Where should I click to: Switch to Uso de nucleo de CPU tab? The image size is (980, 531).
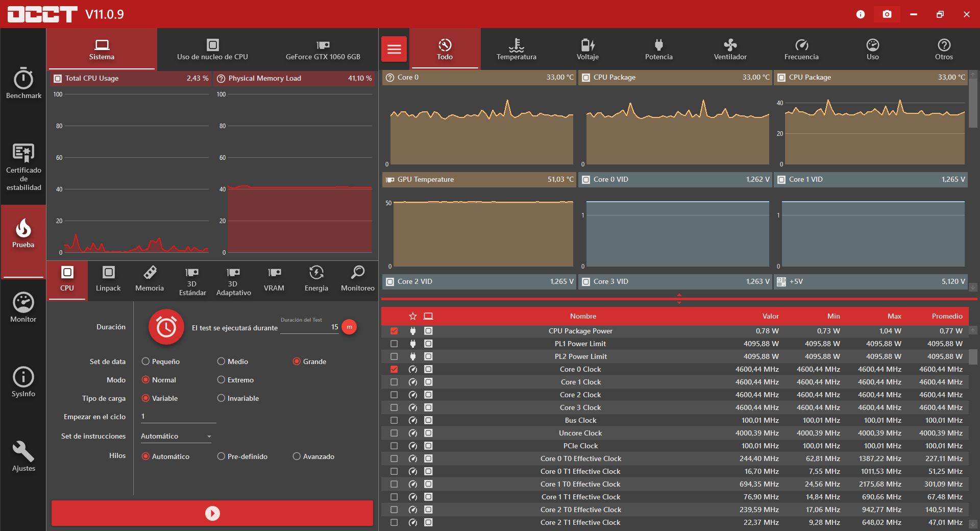pos(212,49)
